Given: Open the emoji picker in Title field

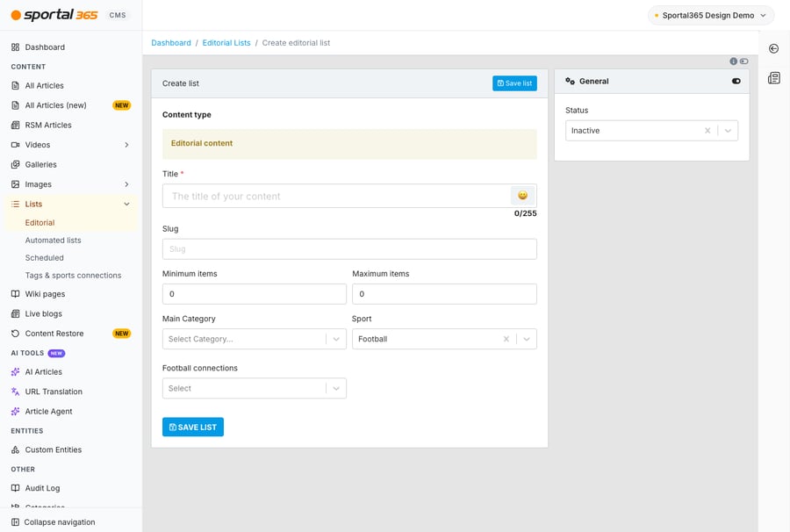Looking at the screenshot, I should (523, 196).
